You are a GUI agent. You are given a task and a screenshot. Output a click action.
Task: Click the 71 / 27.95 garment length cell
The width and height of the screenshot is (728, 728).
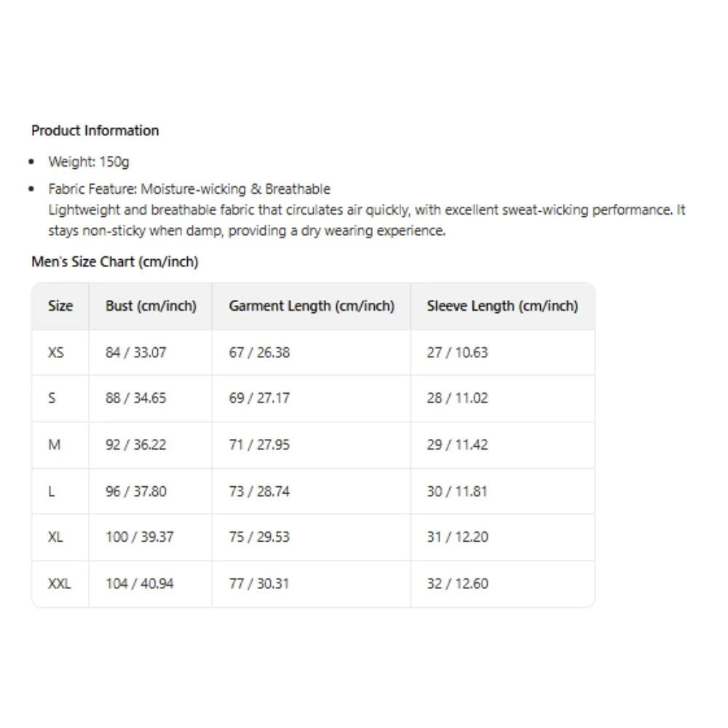point(259,445)
